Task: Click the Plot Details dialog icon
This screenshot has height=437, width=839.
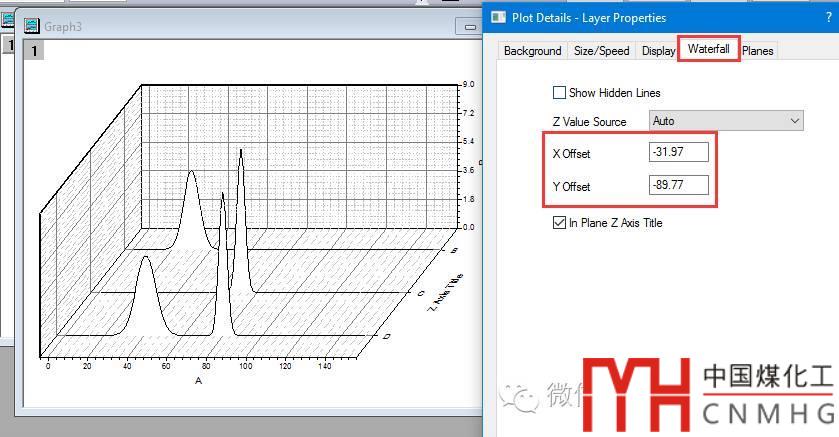Action: [x=500, y=17]
